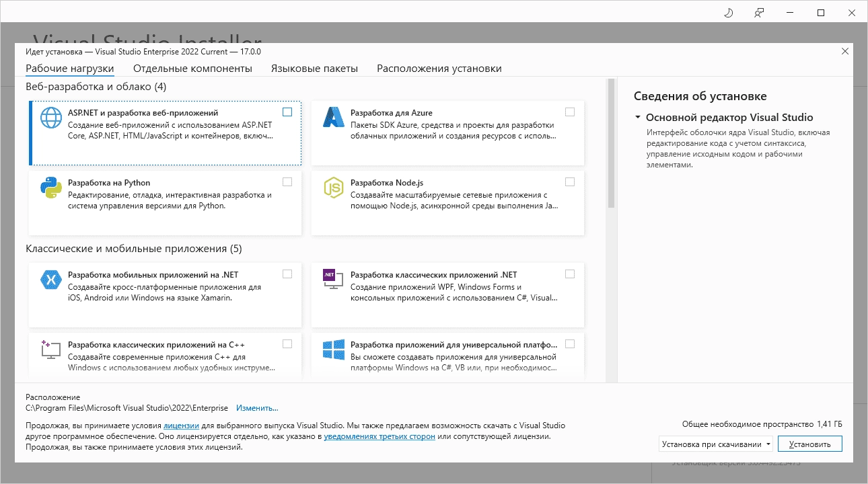This screenshot has height=484, width=868.
Task: Switch to Рабочие нагрузки tab
Action: point(70,69)
